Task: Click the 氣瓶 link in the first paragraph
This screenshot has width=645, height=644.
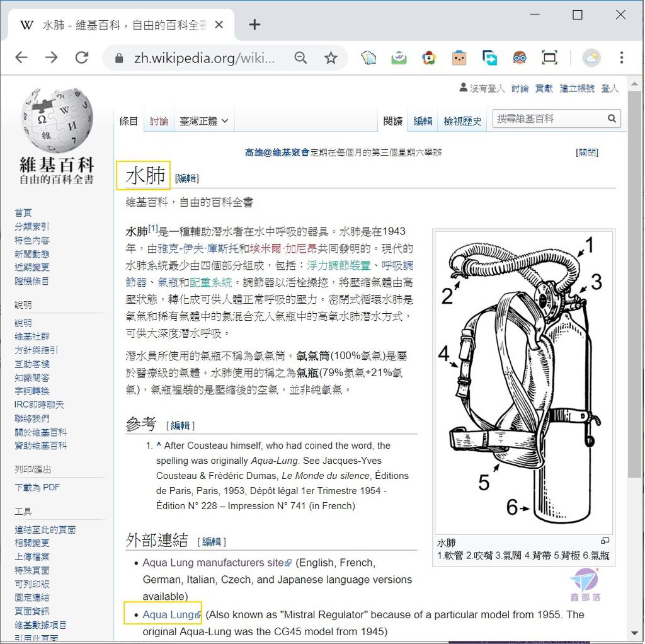Action: coord(168,282)
